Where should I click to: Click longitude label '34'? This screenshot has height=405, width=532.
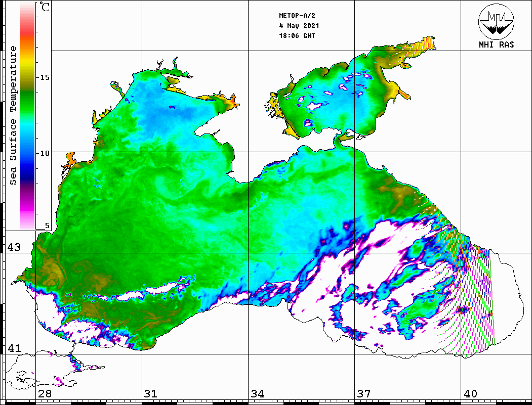pos(258,394)
